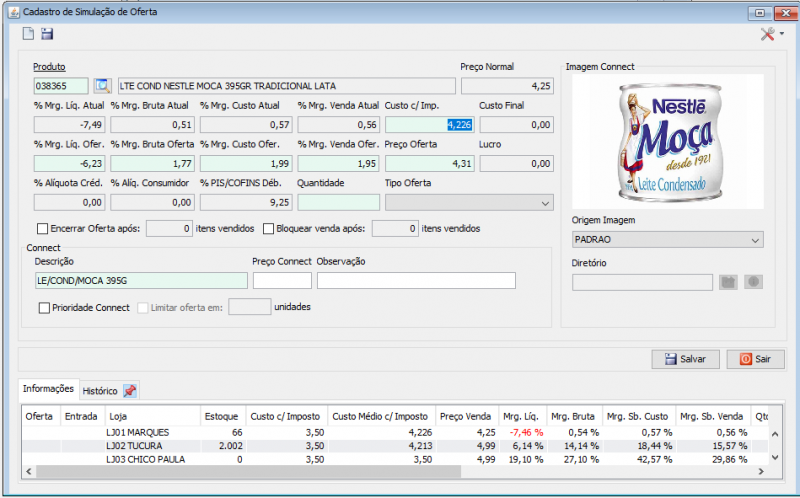Click the % PIS/COFINS Déb. field 9,25
This screenshot has width=800, height=498.
(246, 203)
